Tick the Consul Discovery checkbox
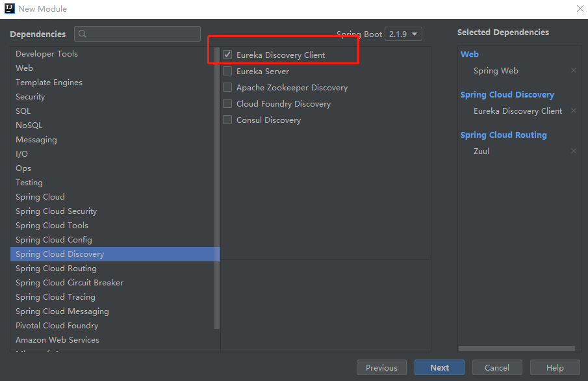Image resolution: width=588 pixels, height=381 pixels. [x=227, y=120]
